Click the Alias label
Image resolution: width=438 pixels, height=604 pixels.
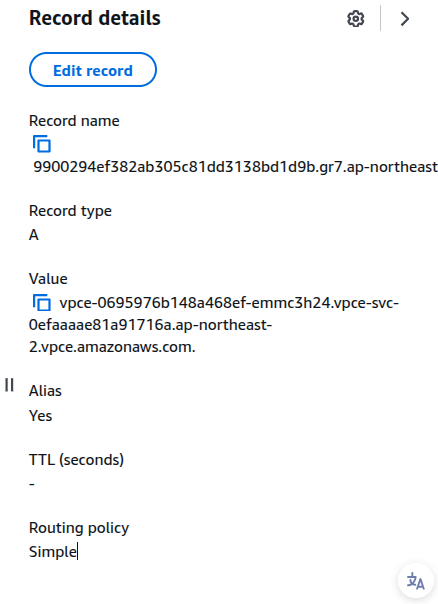pos(45,391)
